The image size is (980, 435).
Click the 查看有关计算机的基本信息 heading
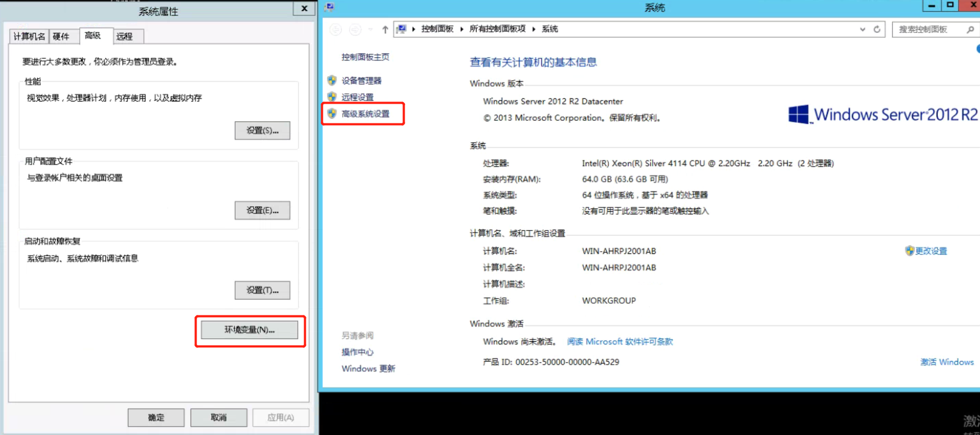pos(533,62)
